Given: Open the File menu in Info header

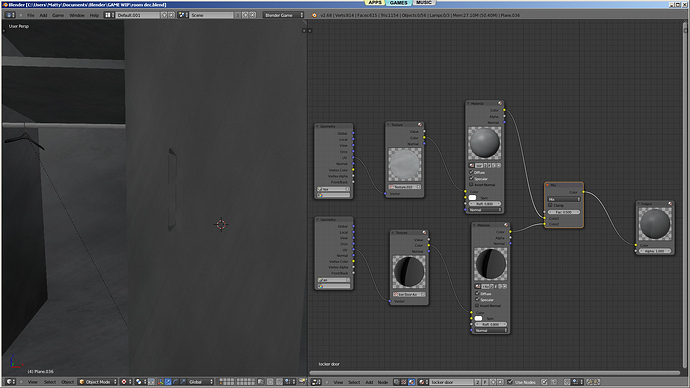Looking at the screenshot, I should (x=30, y=15).
